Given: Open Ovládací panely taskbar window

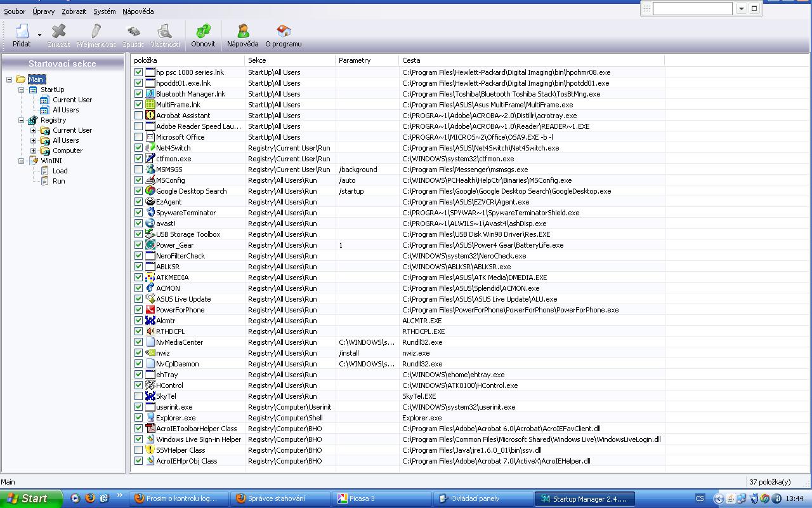Looking at the screenshot, I should [483, 498].
